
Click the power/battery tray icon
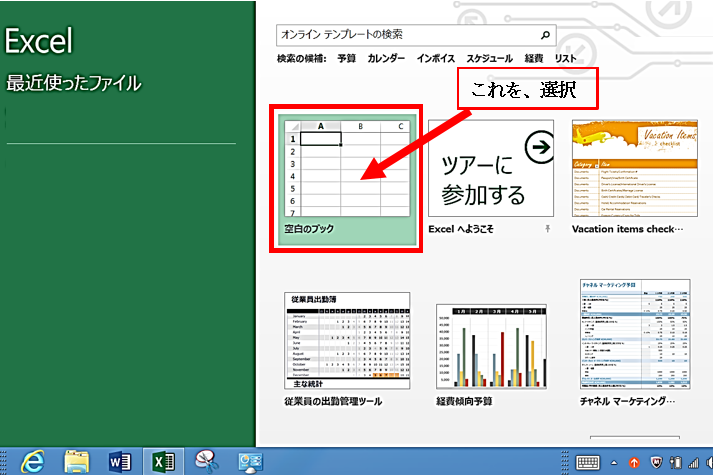[x=676, y=463]
